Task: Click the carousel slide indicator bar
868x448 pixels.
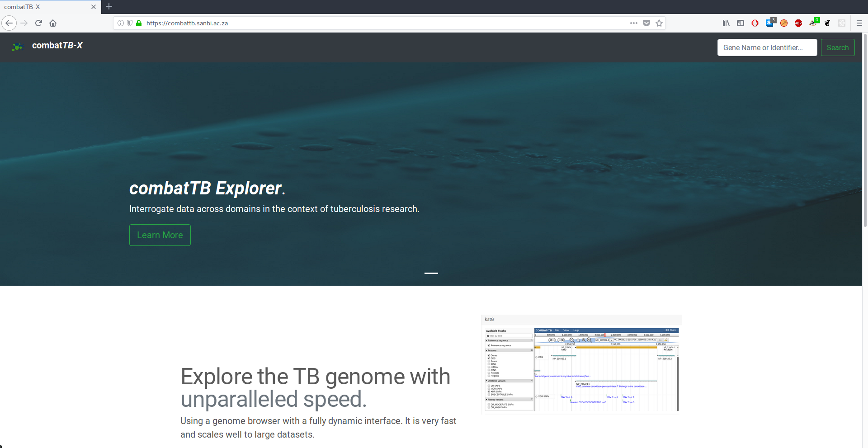Action: (x=431, y=273)
